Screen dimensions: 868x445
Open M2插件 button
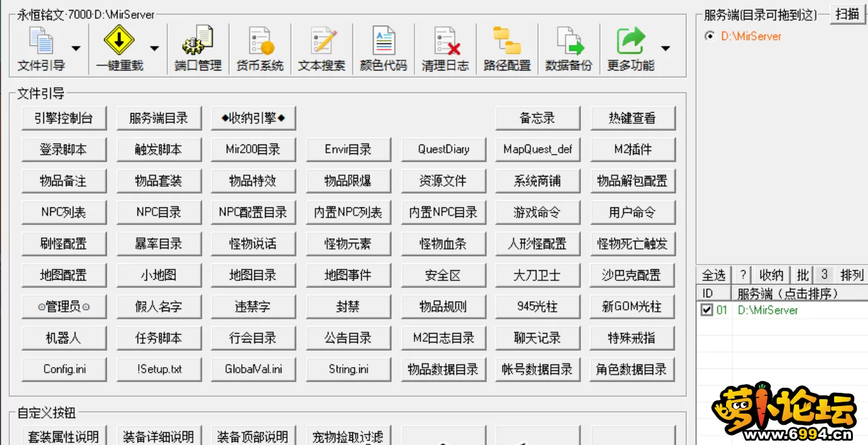632,150
